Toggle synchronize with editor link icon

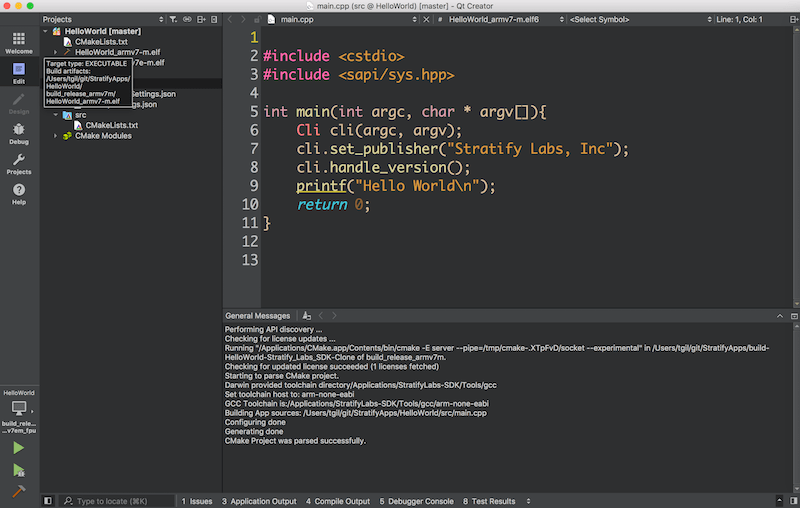pos(187,19)
